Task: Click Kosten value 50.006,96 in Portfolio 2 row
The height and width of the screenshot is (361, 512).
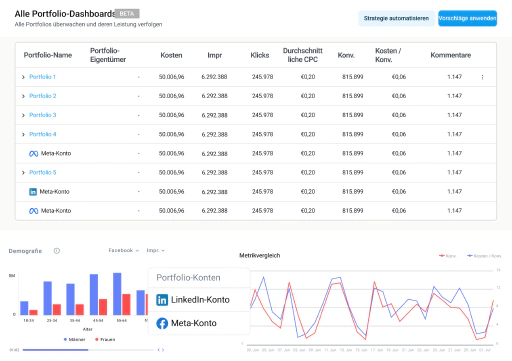Action: [171, 96]
